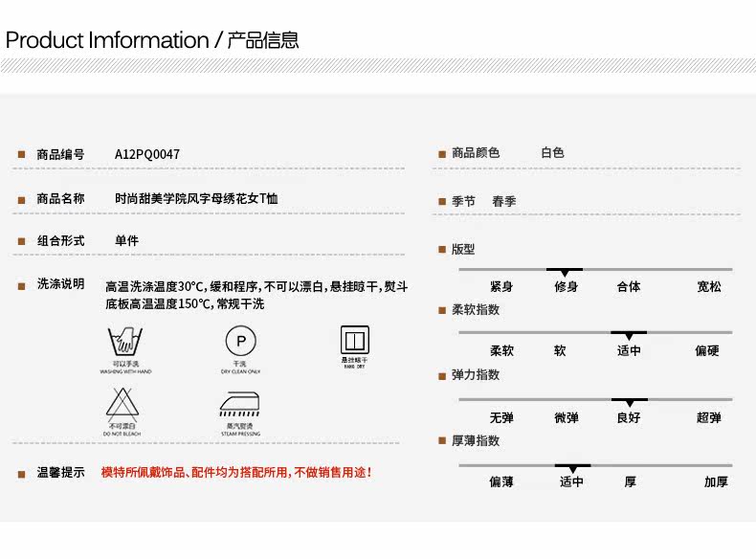Viewport: 756px width, 559px height.
Task: Click the 底板高温温度150℃ instruction line
Action: 185,304
